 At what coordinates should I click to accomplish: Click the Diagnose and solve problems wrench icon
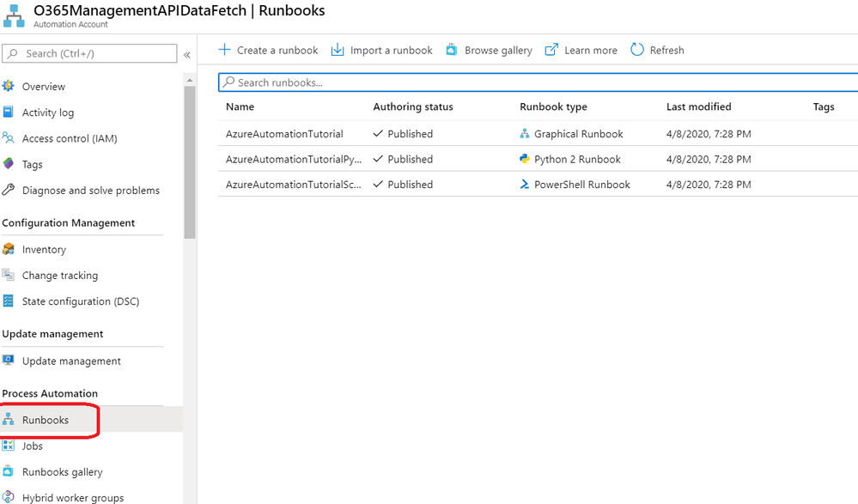9,190
